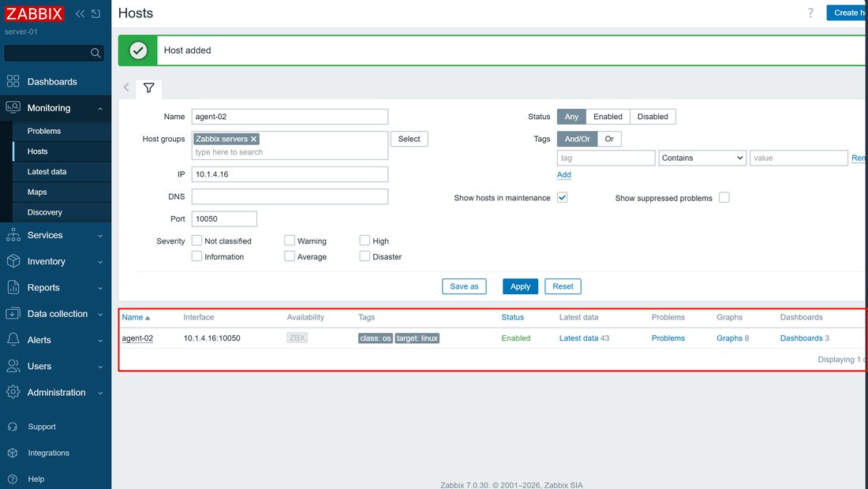The height and width of the screenshot is (489, 868).
Task: Check the Information severity box
Action: pyautogui.click(x=196, y=256)
